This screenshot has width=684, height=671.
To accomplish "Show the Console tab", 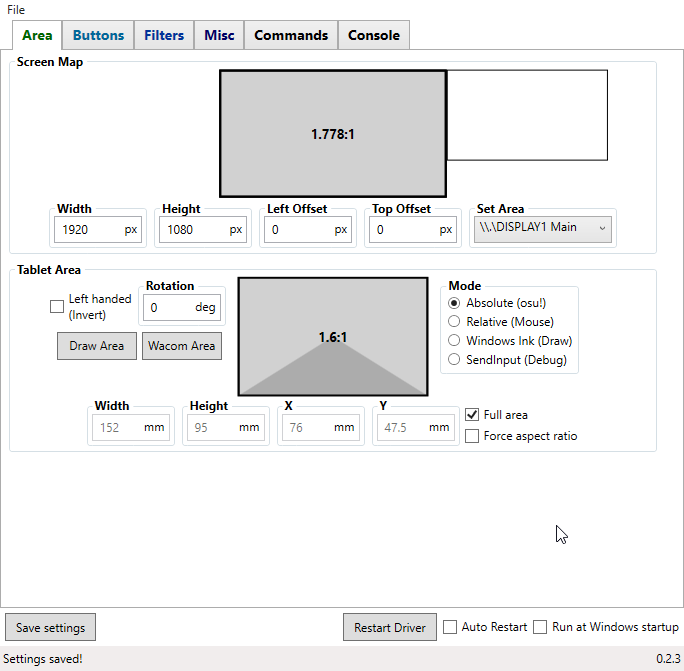I will click(374, 35).
